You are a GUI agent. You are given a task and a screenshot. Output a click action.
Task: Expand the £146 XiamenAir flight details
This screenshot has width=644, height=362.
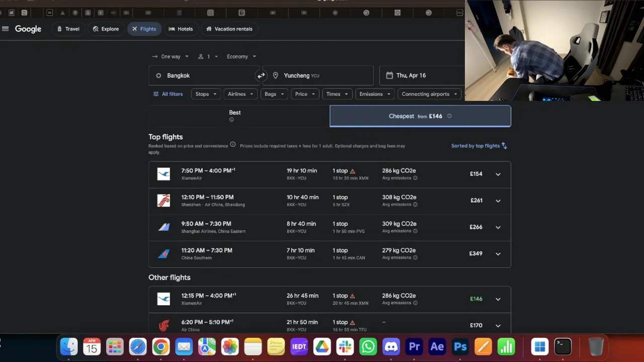pyautogui.click(x=498, y=299)
